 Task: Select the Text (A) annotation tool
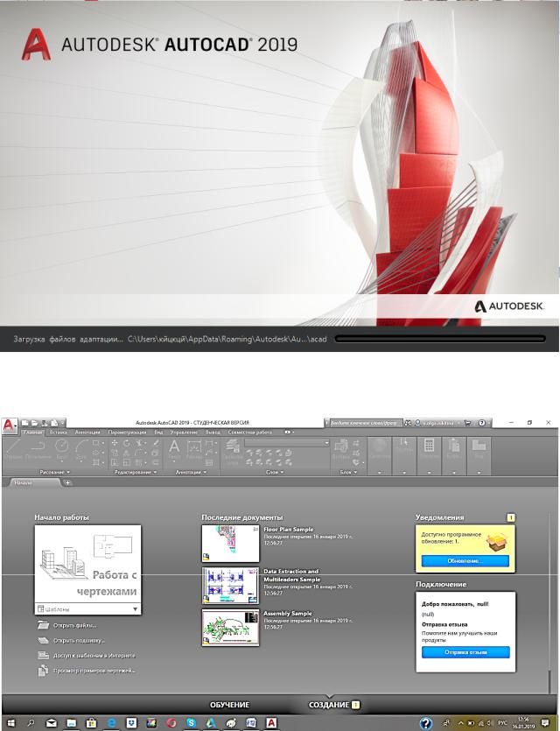(174, 448)
